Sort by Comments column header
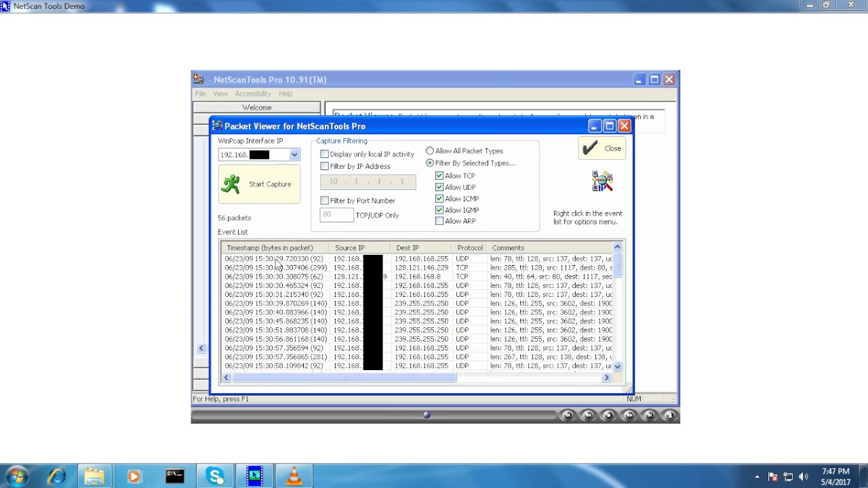Viewport: 868px width, 488px height. pos(549,248)
